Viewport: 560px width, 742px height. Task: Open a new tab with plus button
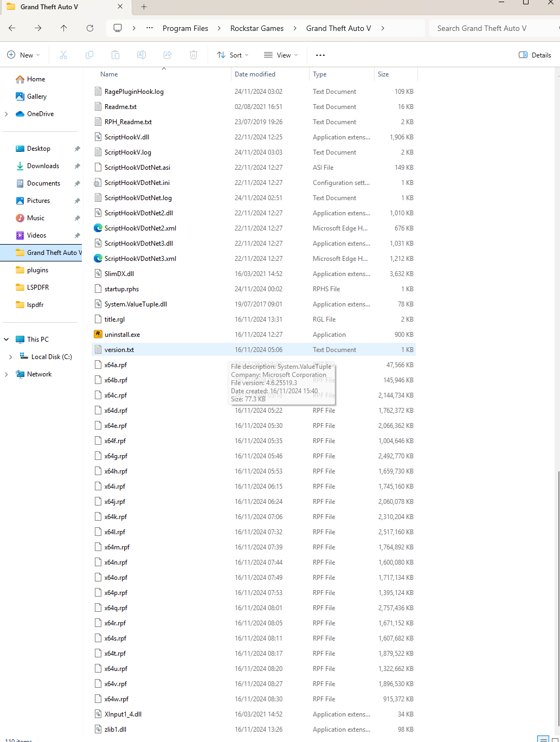pyautogui.click(x=144, y=7)
